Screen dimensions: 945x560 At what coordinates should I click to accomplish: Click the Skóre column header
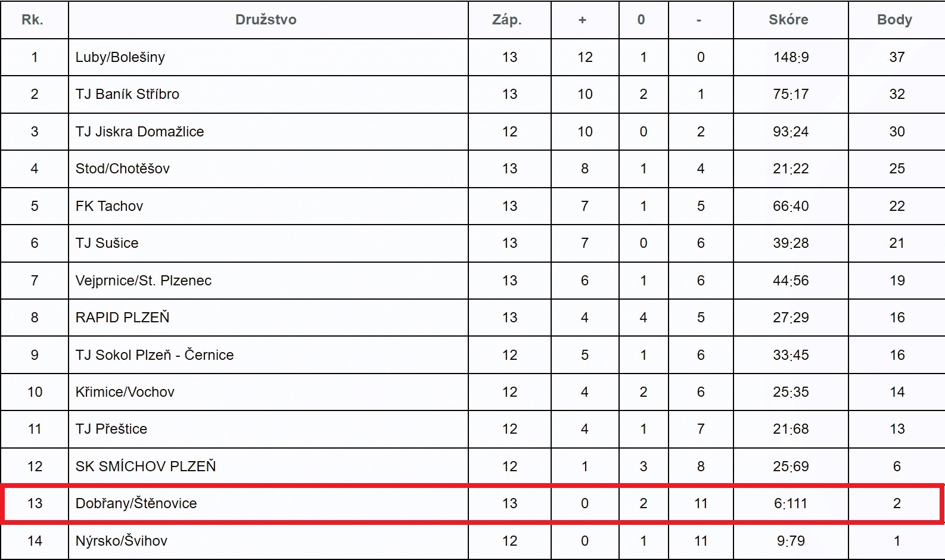tap(788, 20)
